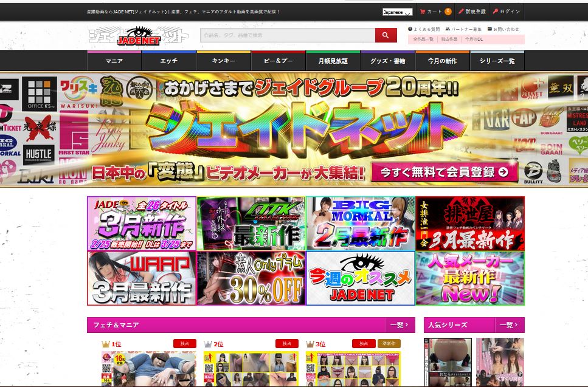The image size is (588, 387).
Task: Open the 今週のオススメ JADE NET banner
Action: pyautogui.click(x=361, y=278)
